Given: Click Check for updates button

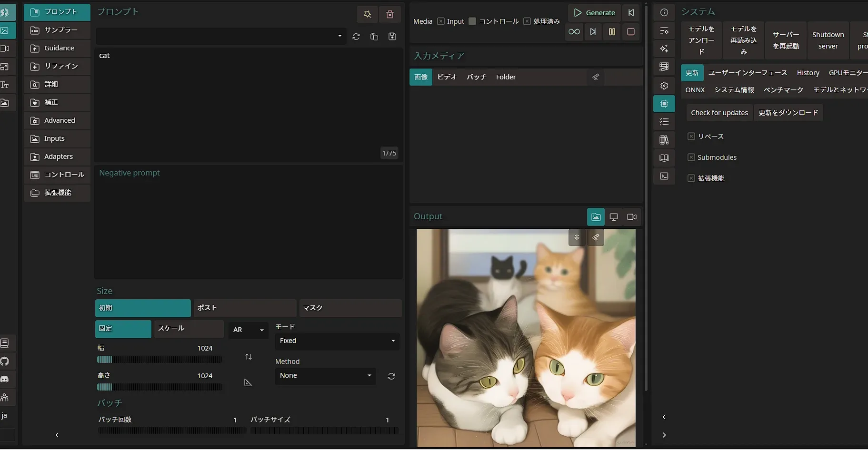Looking at the screenshot, I should 719,113.
